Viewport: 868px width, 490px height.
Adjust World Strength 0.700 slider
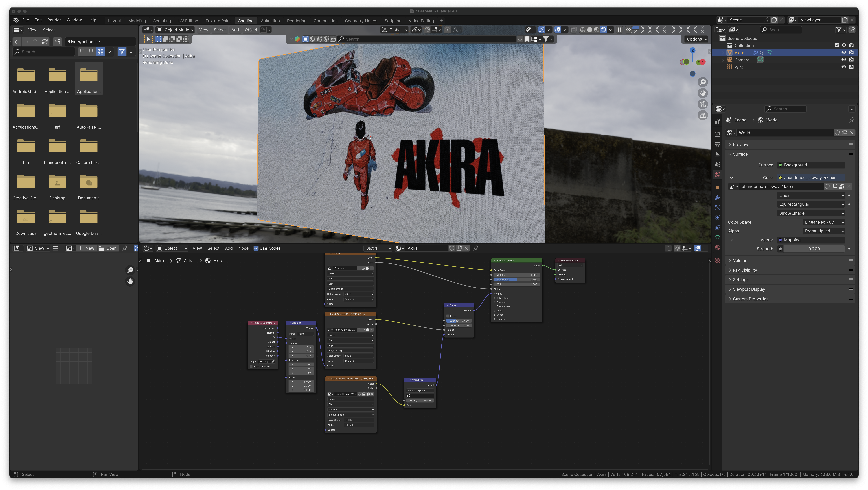[x=814, y=249]
